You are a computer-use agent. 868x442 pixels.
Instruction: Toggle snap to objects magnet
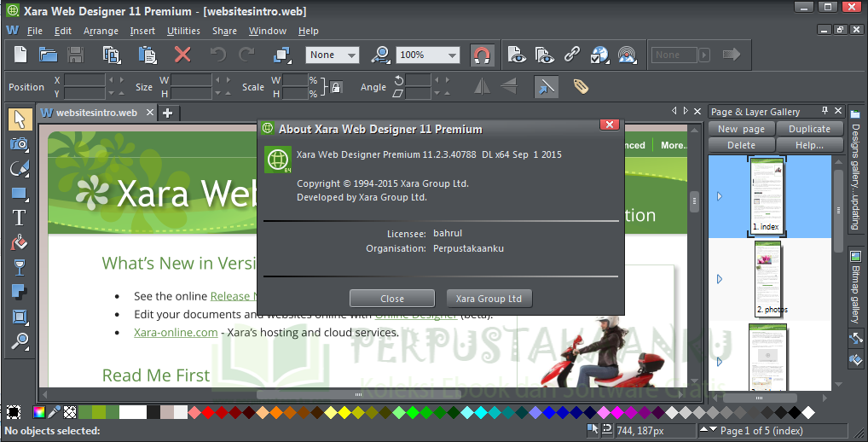pyautogui.click(x=482, y=55)
